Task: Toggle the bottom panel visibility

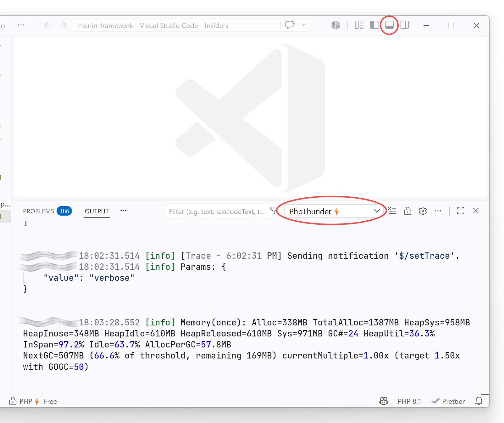Action: 390,25
